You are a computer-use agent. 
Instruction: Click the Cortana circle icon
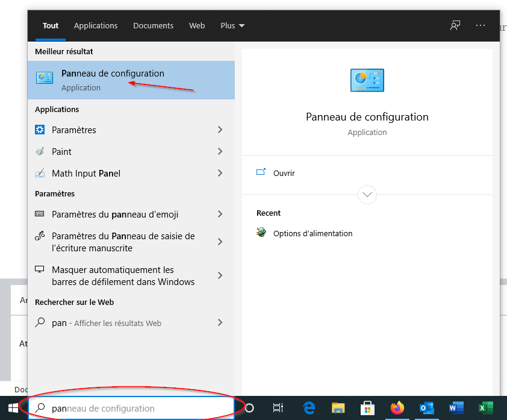249,408
